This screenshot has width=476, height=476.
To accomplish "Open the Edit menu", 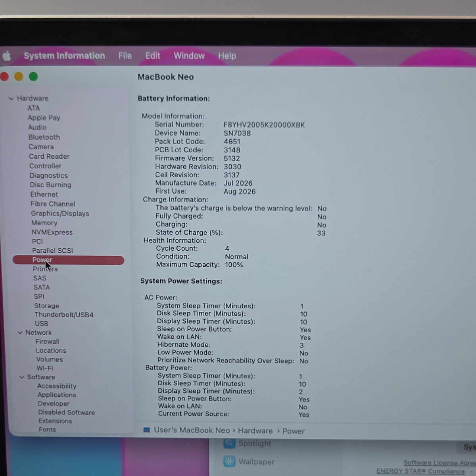I will pos(153,56).
